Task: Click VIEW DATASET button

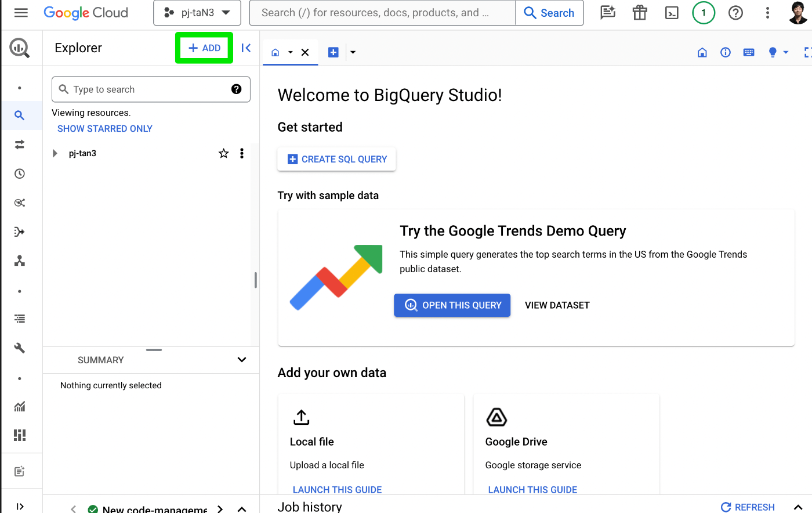Action: coord(557,305)
